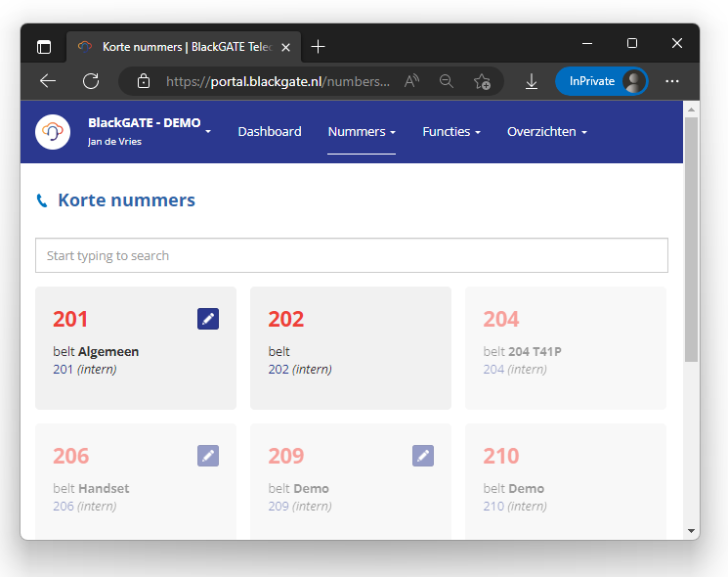728x577 pixels.
Task: Open browser Settings and more menu
Action: point(672,81)
